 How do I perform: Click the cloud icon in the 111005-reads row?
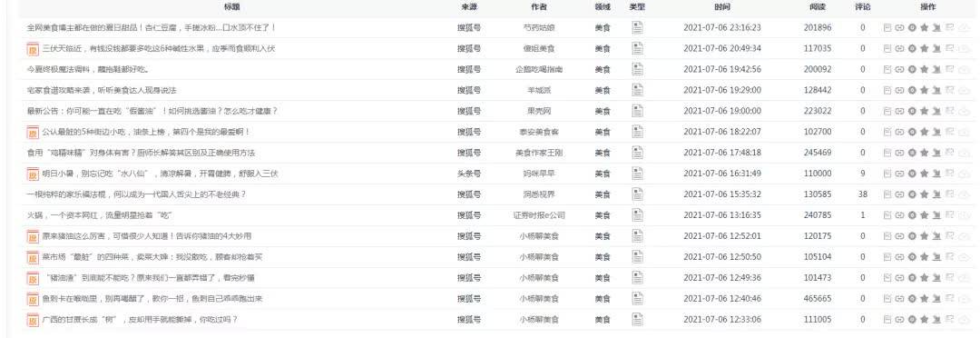pyautogui.click(x=964, y=320)
